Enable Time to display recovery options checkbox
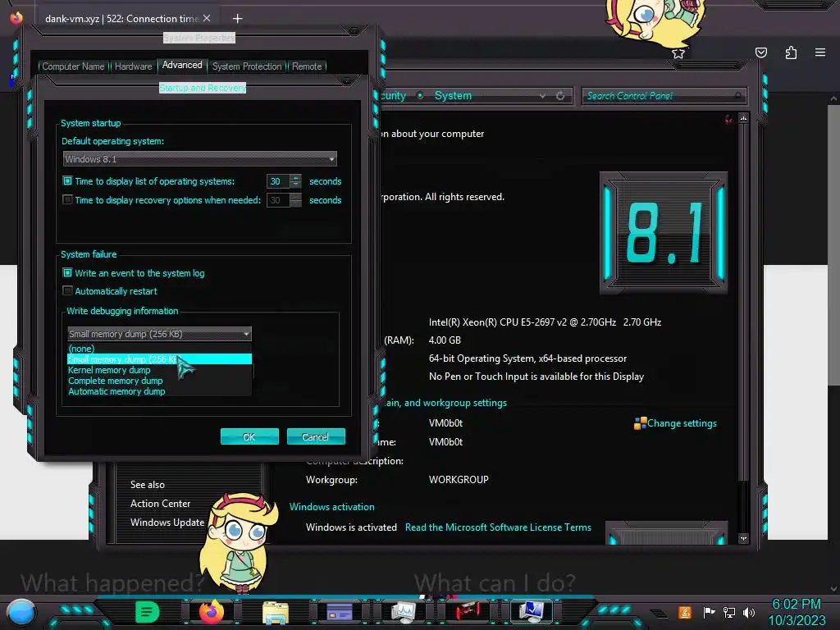Screen dimensions: 840x630 67,200
